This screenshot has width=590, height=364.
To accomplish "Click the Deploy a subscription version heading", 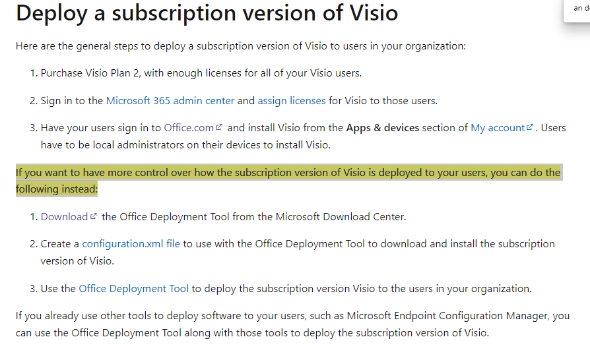I will coord(207,13).
